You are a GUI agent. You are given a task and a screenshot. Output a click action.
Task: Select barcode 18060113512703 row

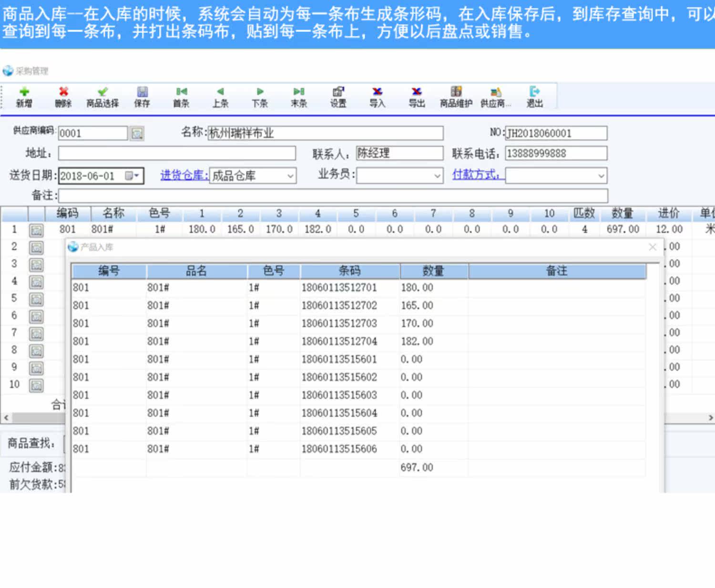coord(358,323)
